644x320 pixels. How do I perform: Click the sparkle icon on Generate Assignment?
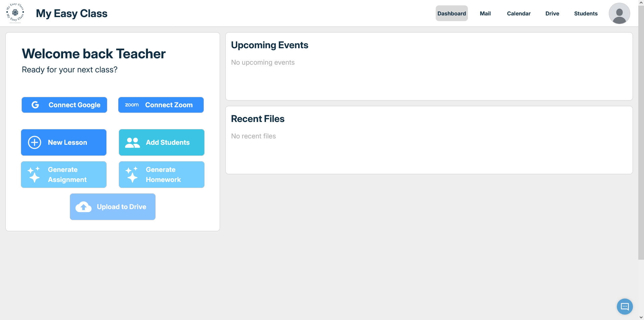[34, 175]
